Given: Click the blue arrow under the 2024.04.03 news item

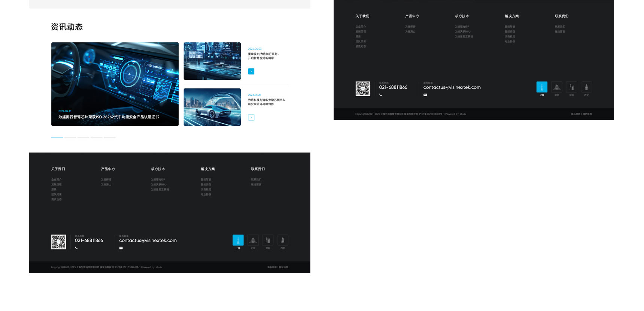Looking at the screenshot, I should [251, 71].
